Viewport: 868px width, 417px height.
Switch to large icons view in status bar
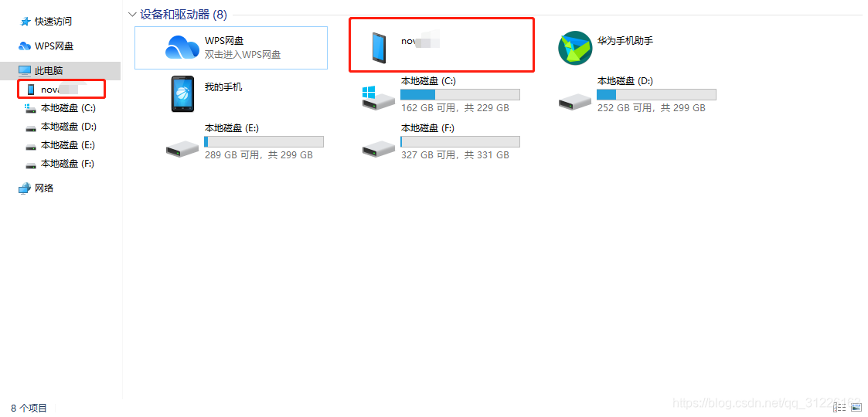856,408
